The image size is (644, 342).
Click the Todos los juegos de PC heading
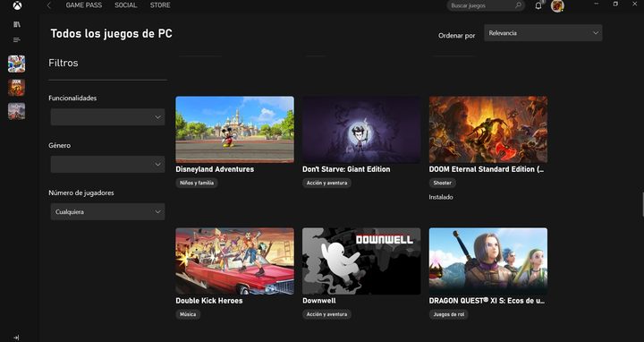coord(111,34)
